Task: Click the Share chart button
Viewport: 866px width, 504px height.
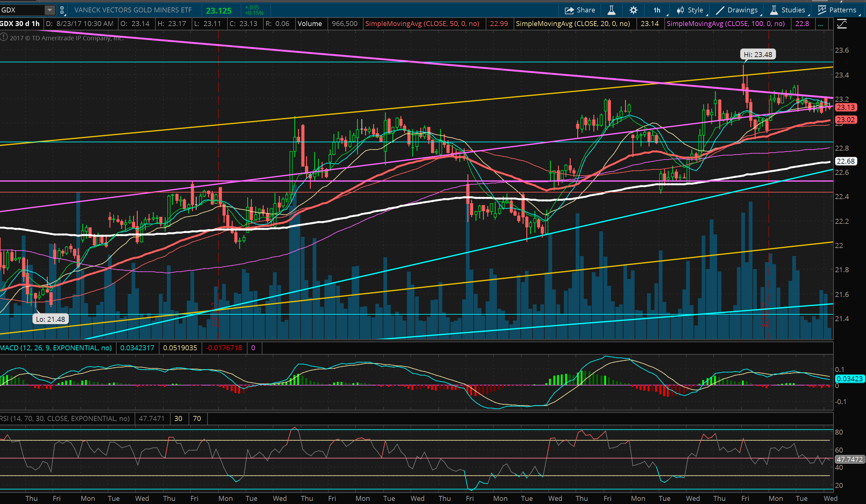Action: 580,10
